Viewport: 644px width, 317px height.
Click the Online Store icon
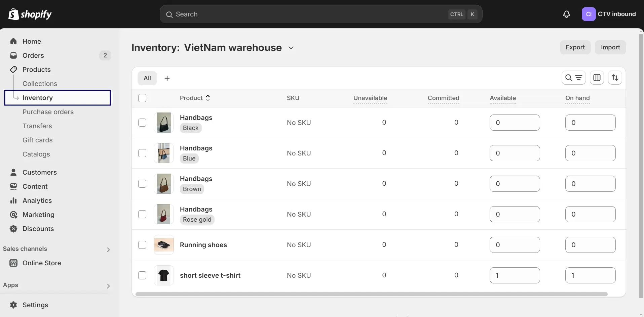(x=13, y=263)
